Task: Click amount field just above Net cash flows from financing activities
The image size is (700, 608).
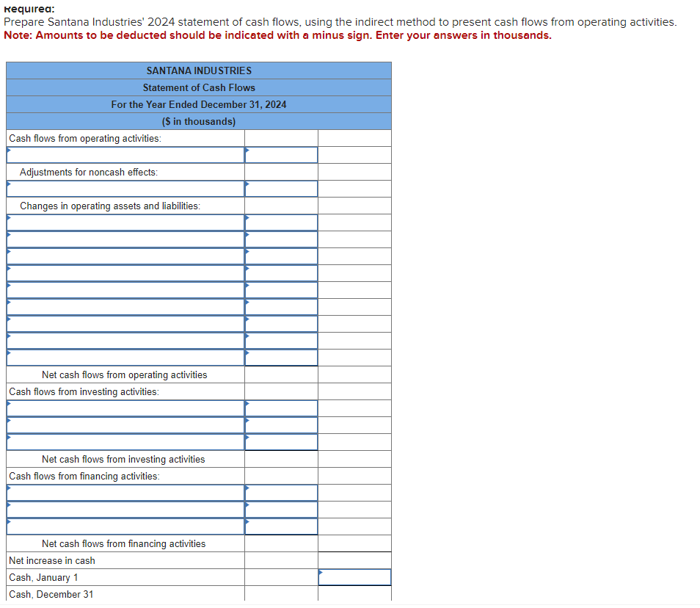Action: click(281, 526)
